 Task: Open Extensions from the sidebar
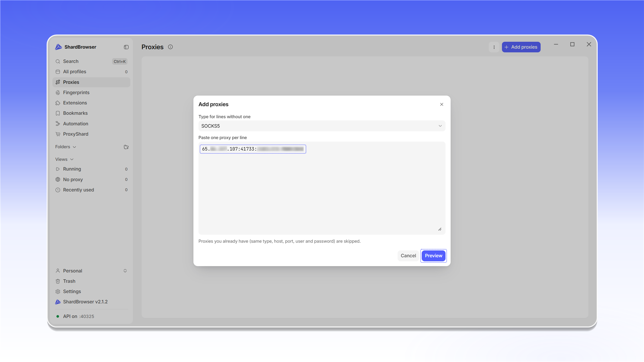pyautogui.click(x=91, y=103)
